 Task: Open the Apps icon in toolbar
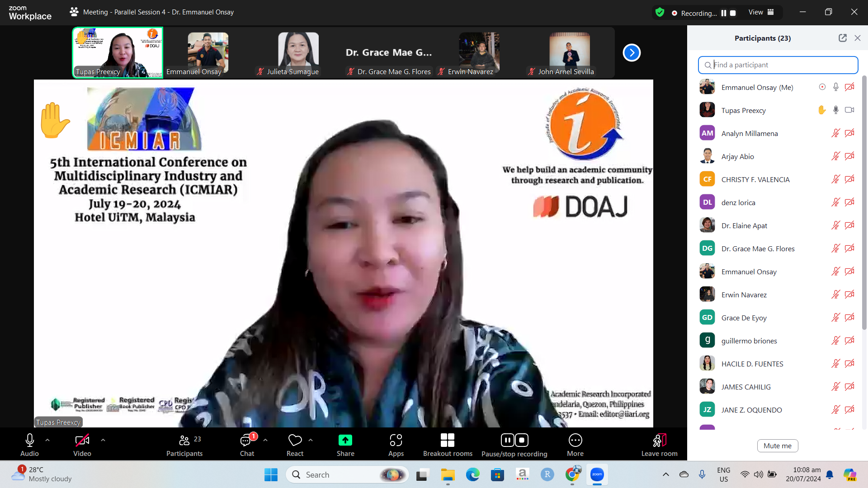(x=396, y=441)
